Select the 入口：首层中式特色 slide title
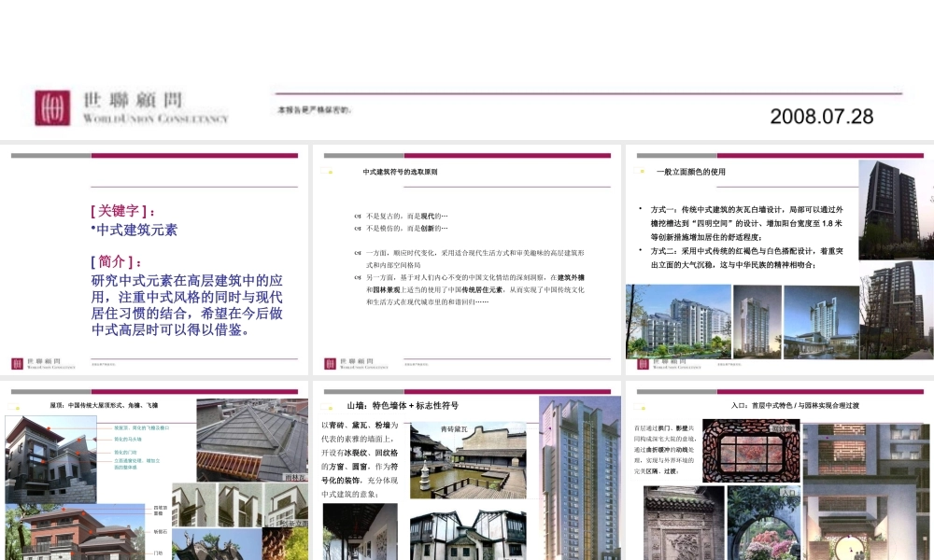 click(x=795, y=405)
